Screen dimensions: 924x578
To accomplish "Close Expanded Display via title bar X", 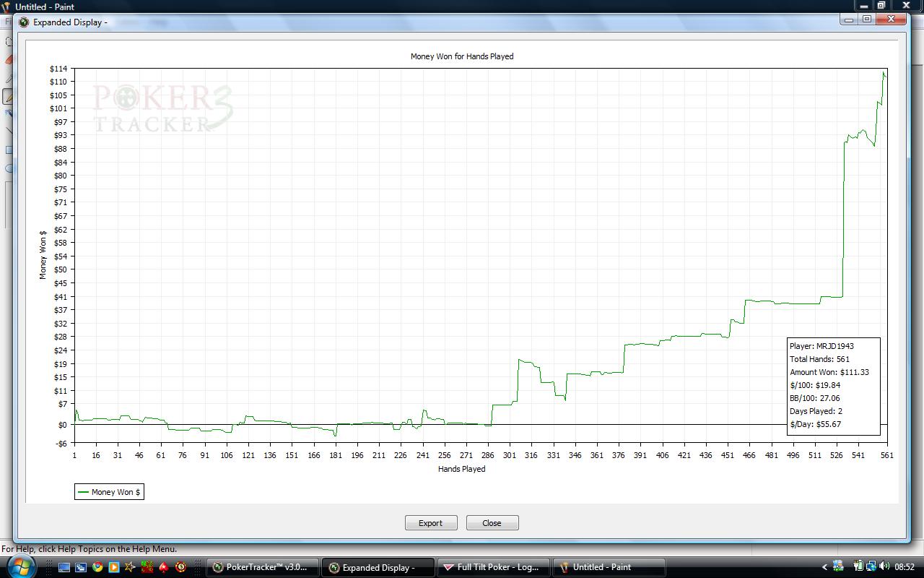I will [x=892, y=20].
